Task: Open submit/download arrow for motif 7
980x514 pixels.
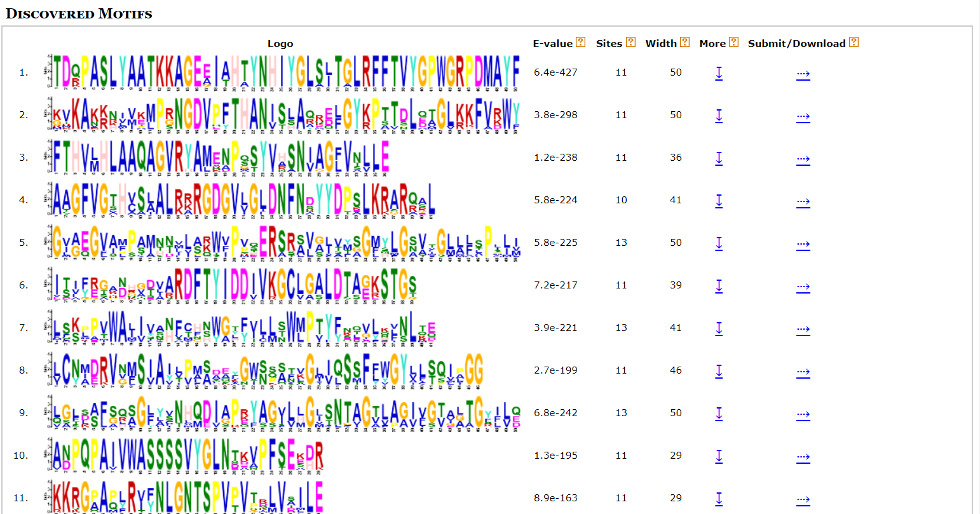Action: [x=803, y=330]
